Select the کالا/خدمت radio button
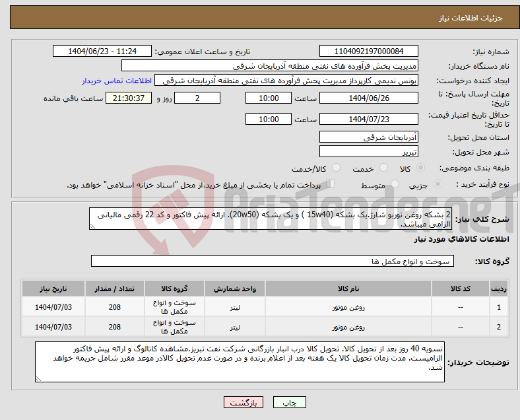 click(x=337, y=168)
